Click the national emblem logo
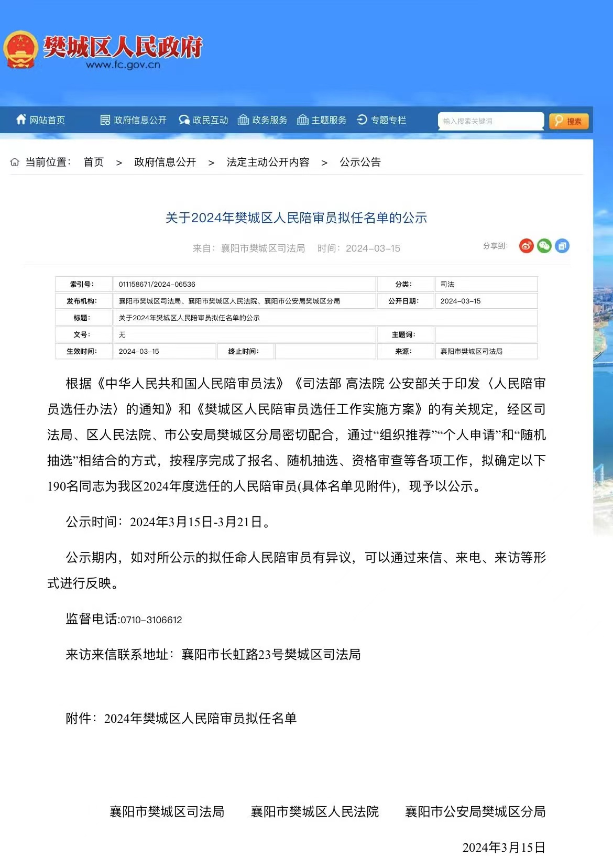 21,50
